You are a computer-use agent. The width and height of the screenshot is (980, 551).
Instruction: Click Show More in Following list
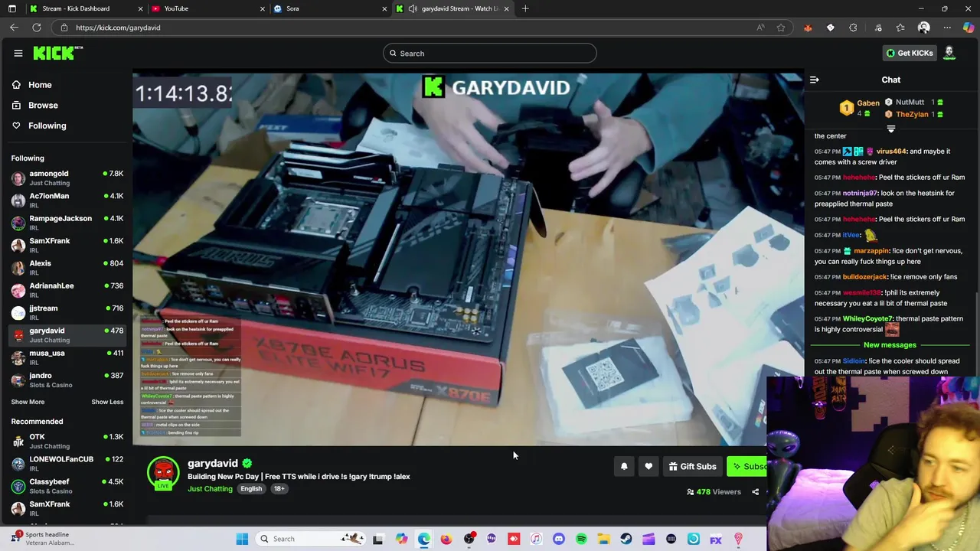click(28, 402)
